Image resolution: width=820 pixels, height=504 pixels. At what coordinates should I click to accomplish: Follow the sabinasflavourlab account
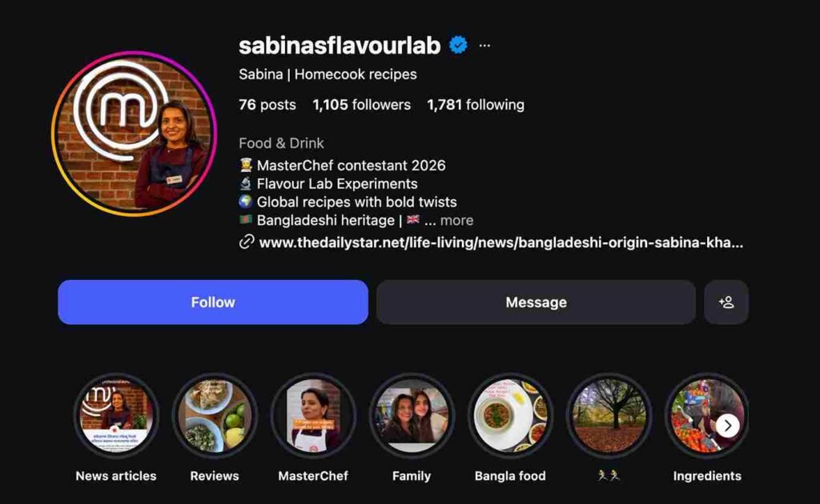tap(213, 302)
